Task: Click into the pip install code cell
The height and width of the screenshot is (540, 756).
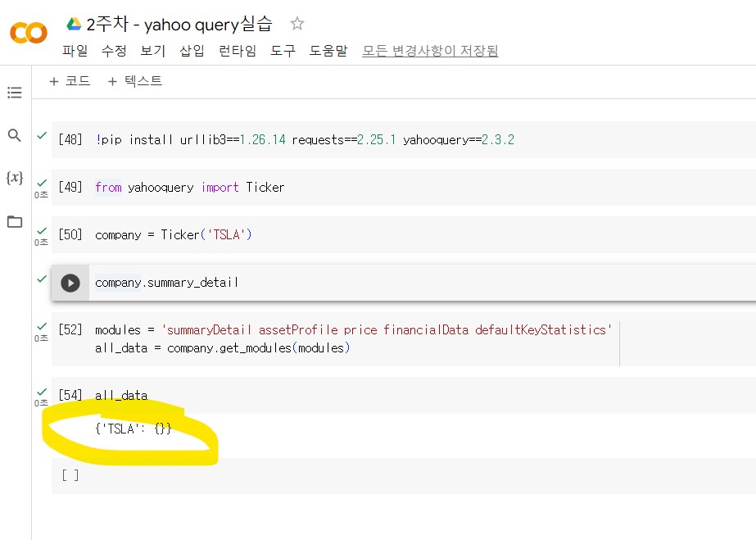Action: click(404, 140)
